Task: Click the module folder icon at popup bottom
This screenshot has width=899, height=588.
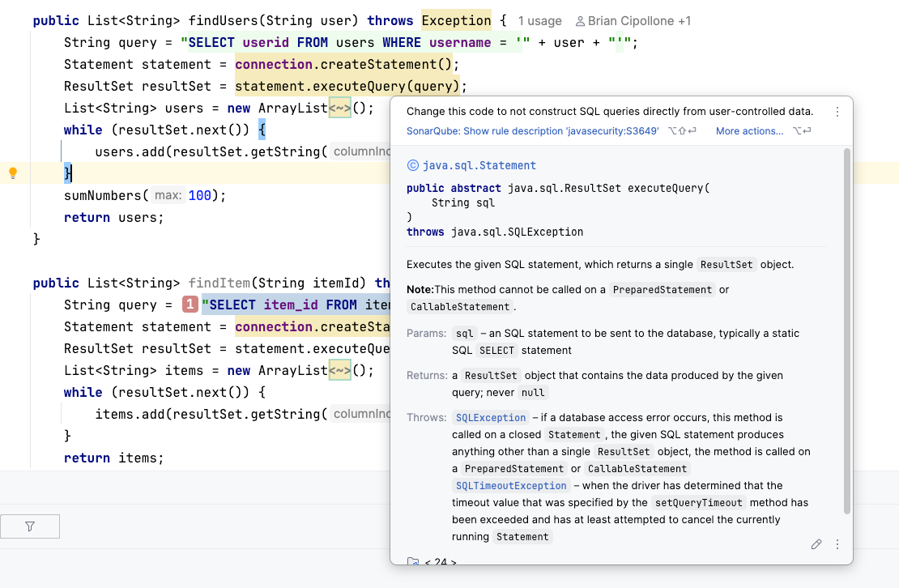Action: (x=413, y=561)
